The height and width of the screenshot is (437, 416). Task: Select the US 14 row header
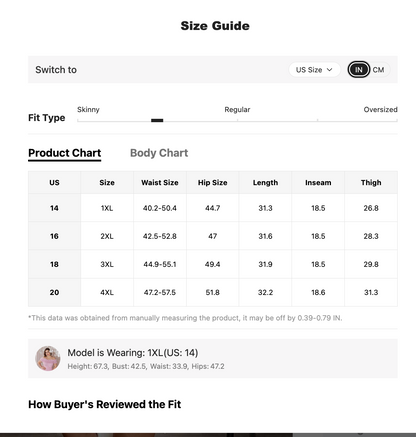click(x=54, y=208)
